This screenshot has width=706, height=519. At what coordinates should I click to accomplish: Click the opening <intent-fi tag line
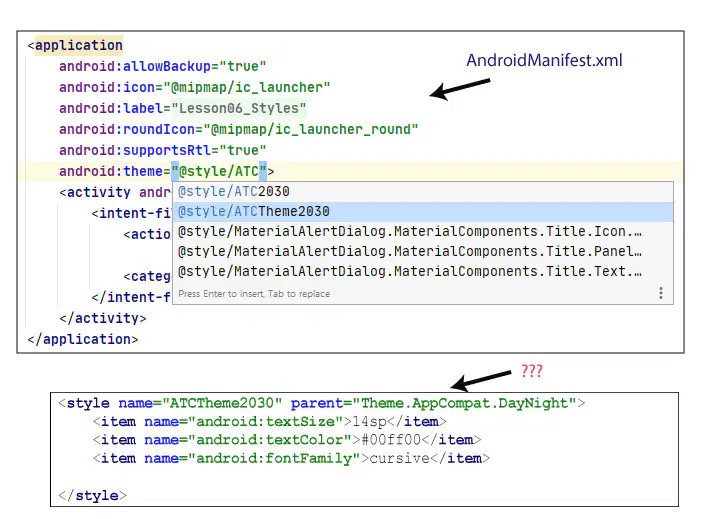pos(131,213)
